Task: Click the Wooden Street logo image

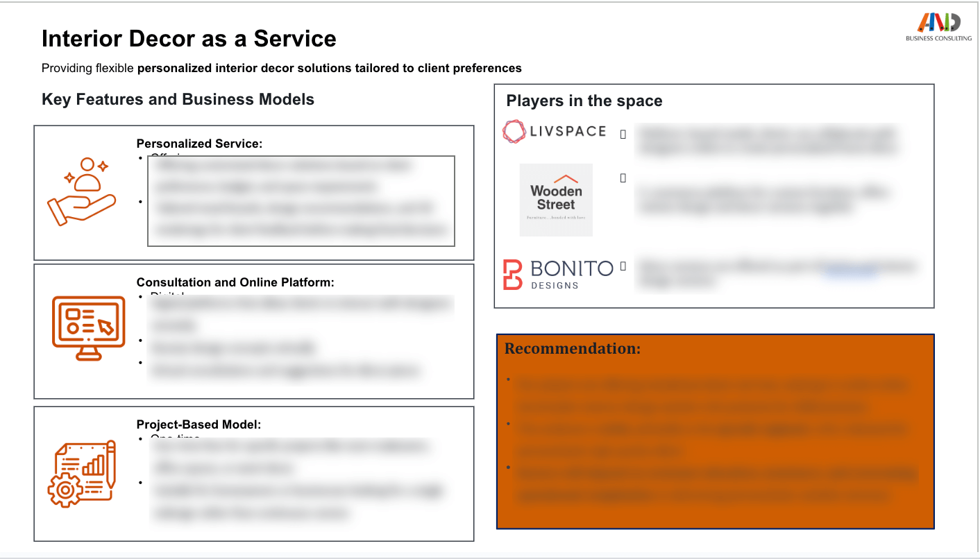Action: point(556,200)
